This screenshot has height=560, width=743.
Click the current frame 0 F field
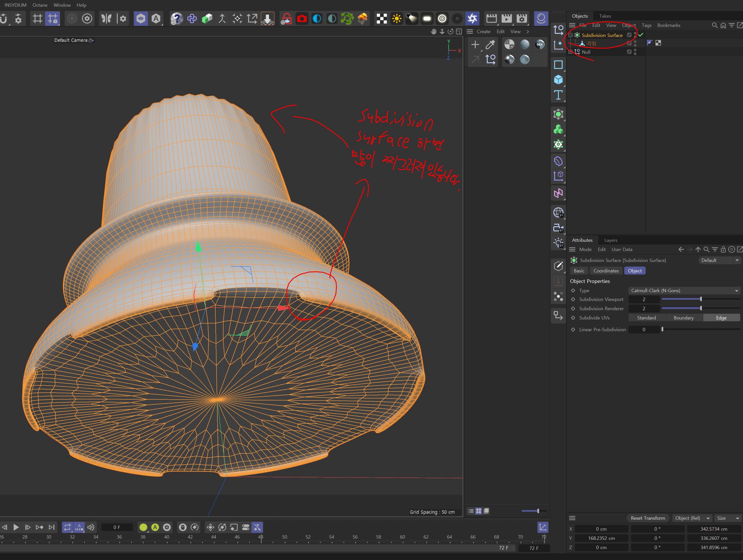pos(117,527)
